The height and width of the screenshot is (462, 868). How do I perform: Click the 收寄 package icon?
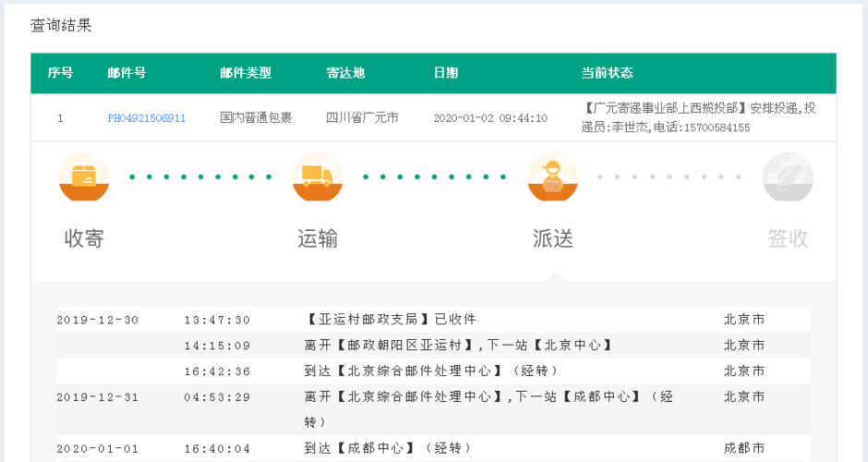tap(84, 177)
